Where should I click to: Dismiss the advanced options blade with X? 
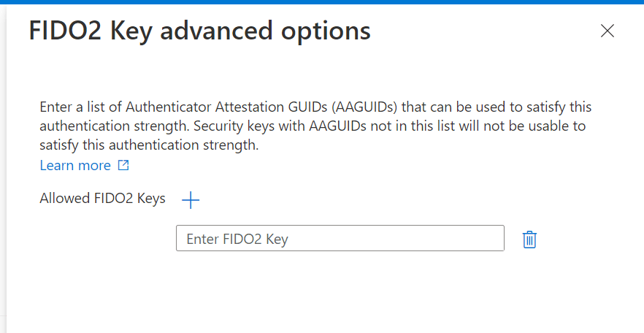607,31
